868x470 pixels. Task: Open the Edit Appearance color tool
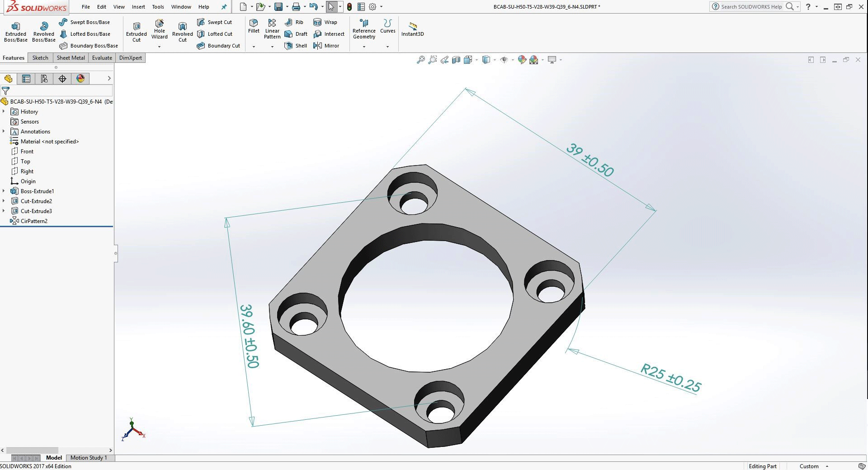coord(522,60)
